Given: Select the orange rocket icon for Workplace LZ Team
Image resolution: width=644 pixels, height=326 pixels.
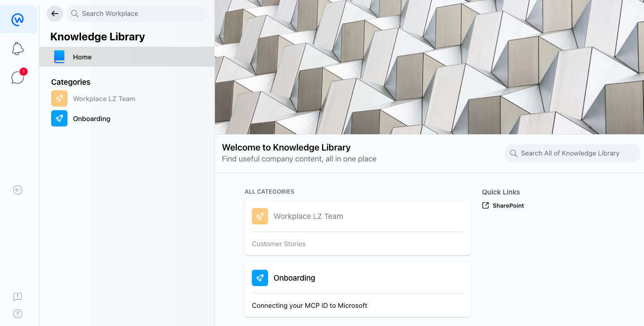Looking at the screenshot, I should pyautogui.click(x=59, y=98).
